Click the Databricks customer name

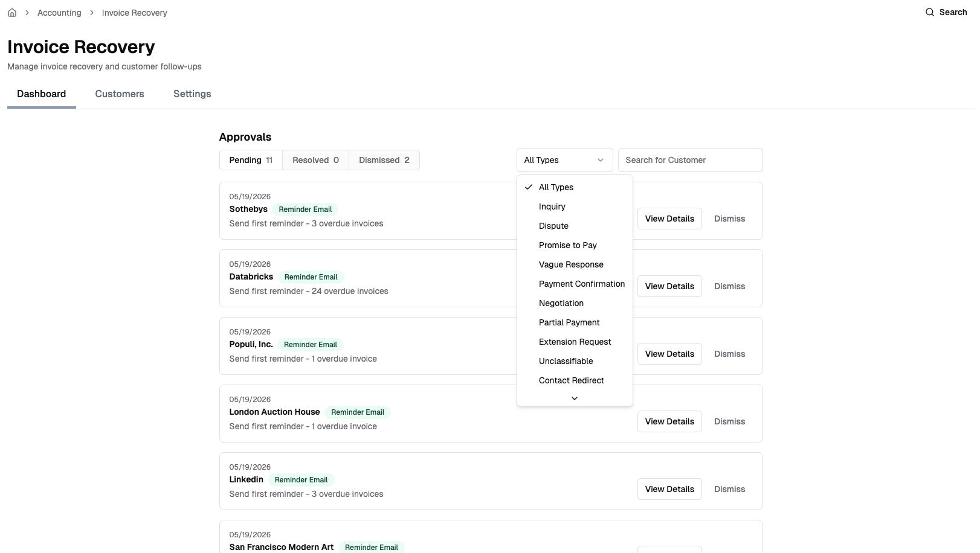251,276
